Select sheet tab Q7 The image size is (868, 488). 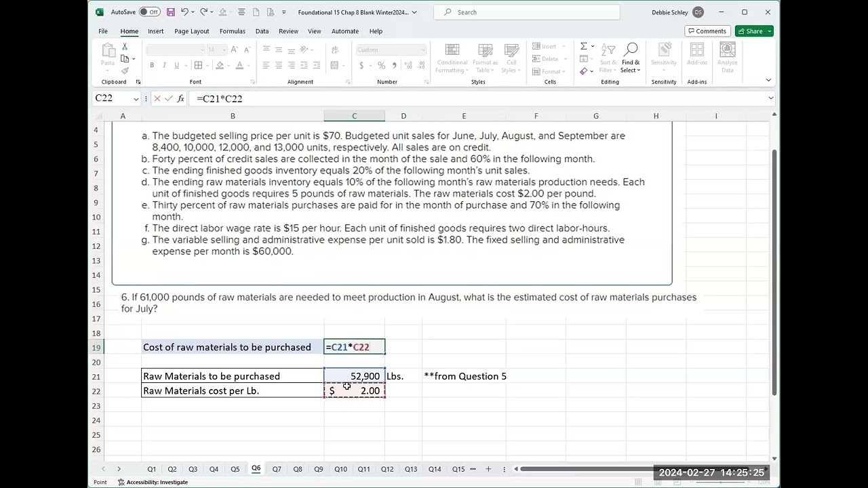point(277,469)
